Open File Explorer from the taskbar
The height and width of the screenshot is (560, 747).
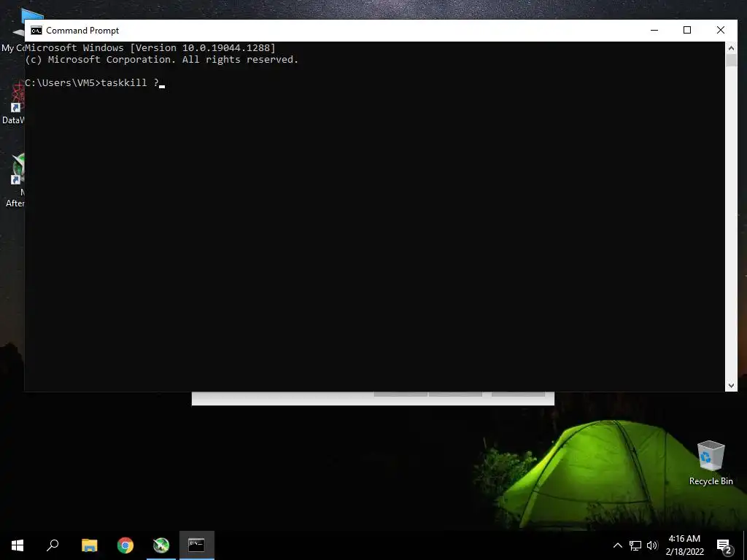click(x=89, y=545)
